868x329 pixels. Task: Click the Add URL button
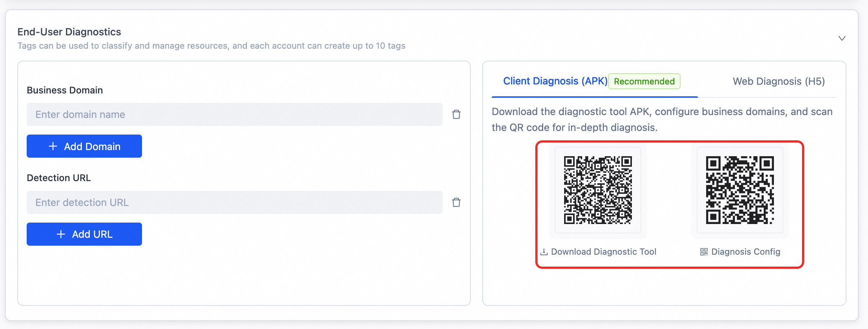coord(84,234)
